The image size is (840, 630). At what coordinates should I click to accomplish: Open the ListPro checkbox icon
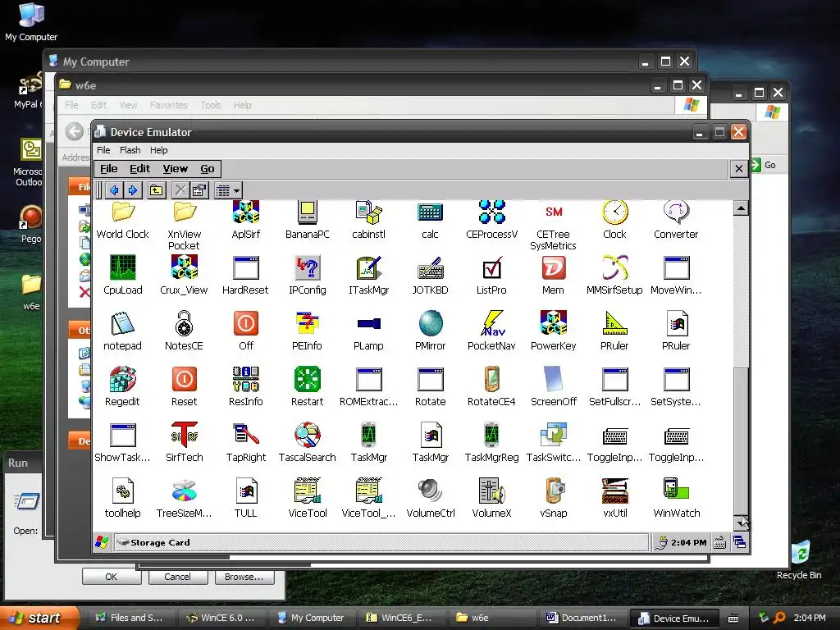pos(491,268)
